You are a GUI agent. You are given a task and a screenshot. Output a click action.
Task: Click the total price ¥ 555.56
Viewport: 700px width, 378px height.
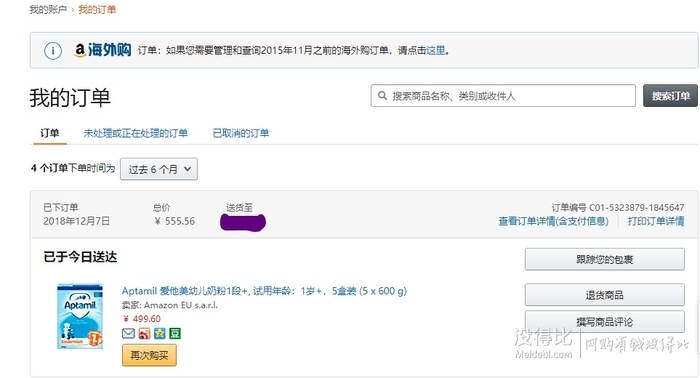[175, 221]
